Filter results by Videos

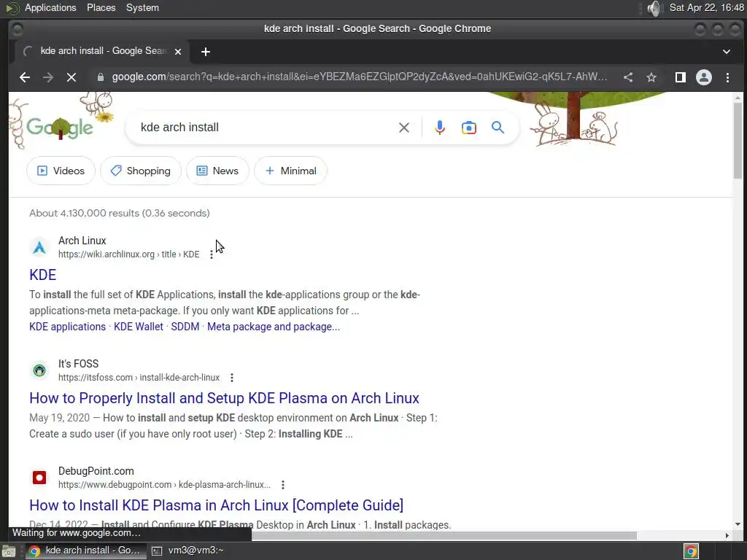click(61, 171)
